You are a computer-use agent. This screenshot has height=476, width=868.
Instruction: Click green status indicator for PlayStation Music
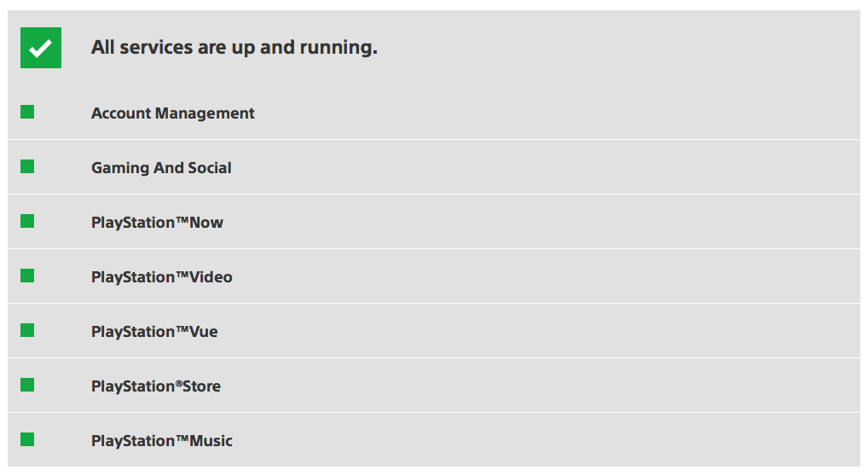click(27, 439)
